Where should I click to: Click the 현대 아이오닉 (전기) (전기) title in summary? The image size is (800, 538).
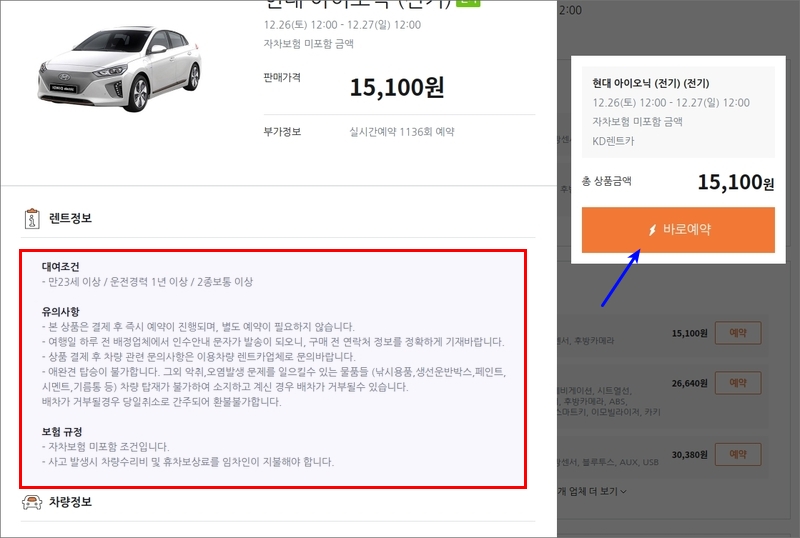(651, 83)
